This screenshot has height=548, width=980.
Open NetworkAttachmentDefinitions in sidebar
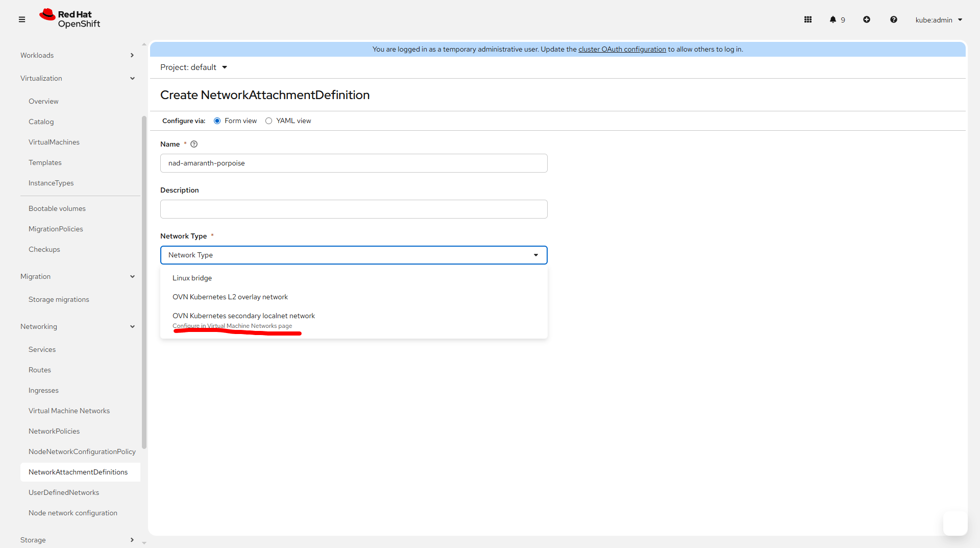[80, 472]
